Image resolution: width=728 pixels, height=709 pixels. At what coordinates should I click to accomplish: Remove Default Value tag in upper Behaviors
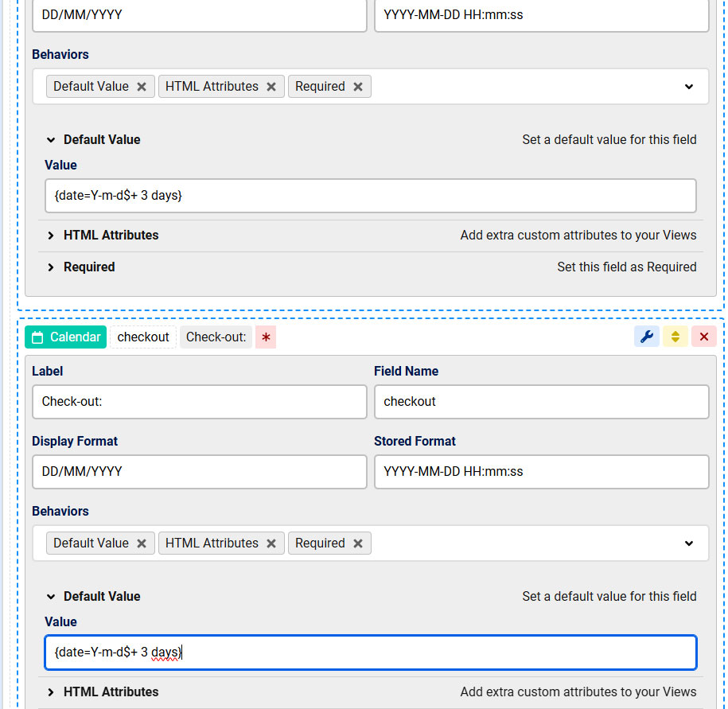(x=142, y=87)
